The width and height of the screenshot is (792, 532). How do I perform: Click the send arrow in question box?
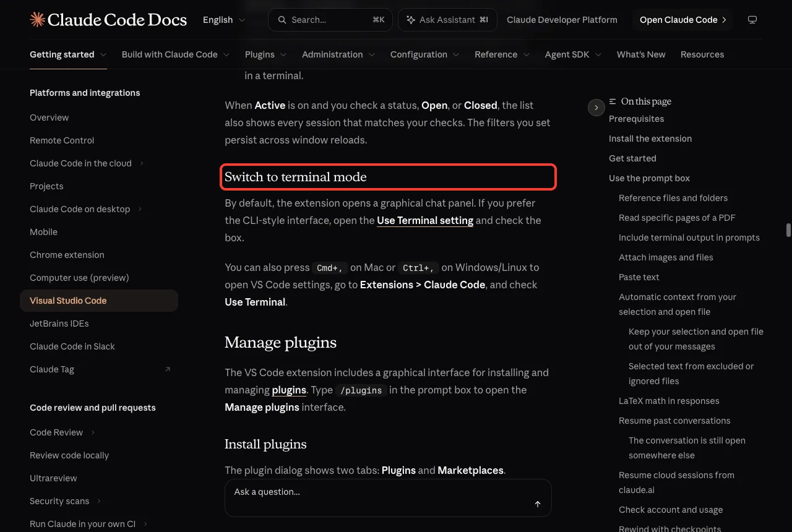tap(538, 504)
